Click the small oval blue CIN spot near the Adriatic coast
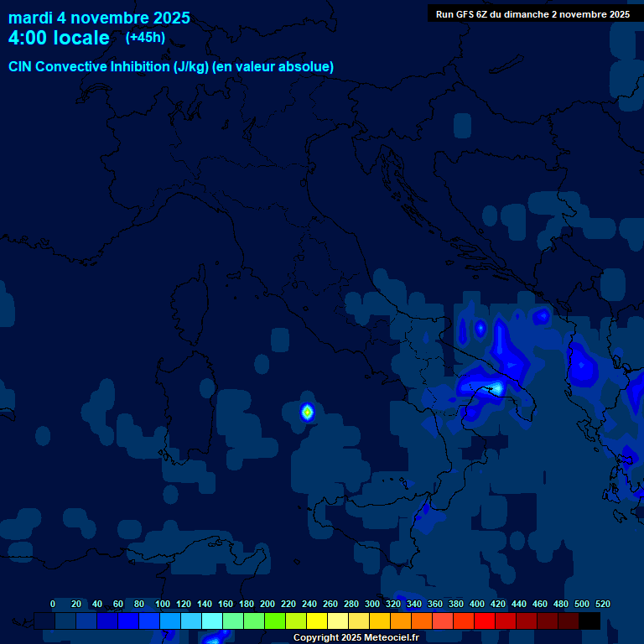Viewport: 644px width, 644px height. tap(480, 329)
